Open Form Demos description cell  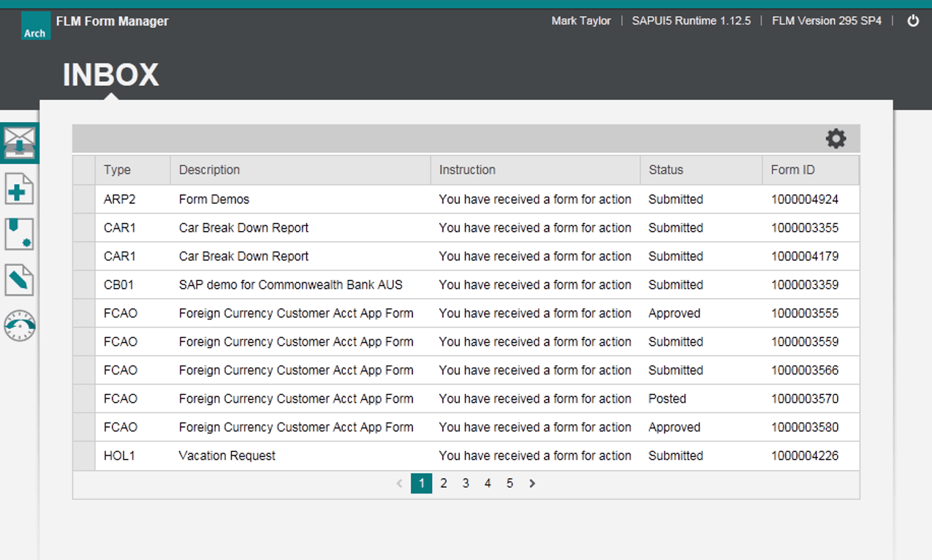point(214,199)
